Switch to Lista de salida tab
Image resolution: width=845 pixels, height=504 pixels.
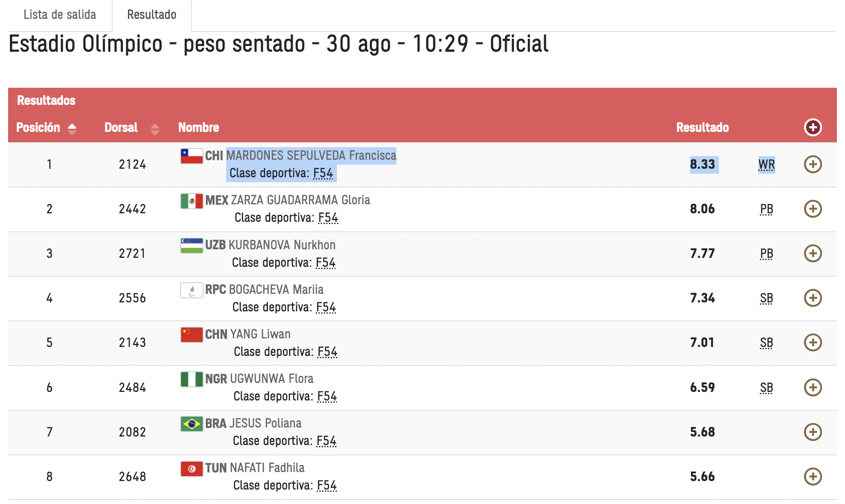(60, 15)
